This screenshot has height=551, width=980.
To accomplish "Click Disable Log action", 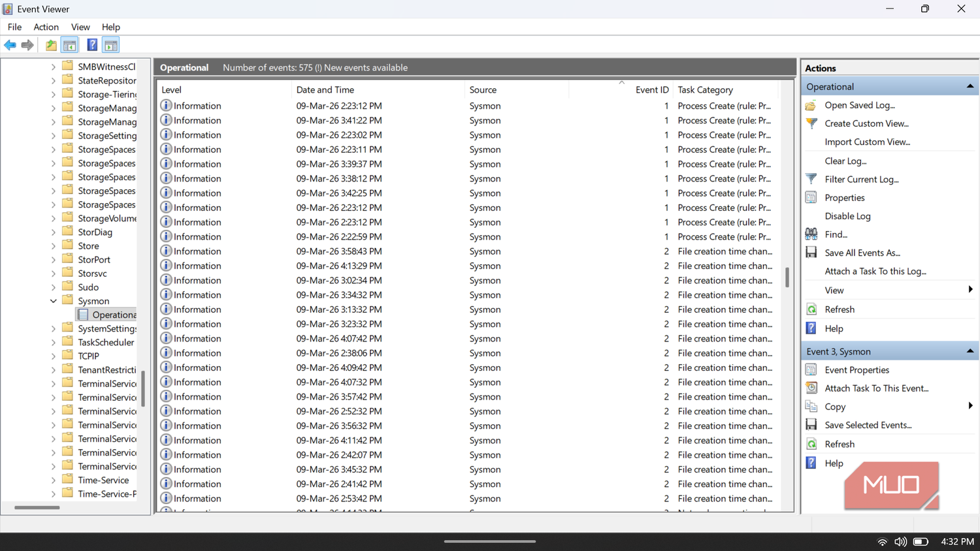I will tap(847, 216).
